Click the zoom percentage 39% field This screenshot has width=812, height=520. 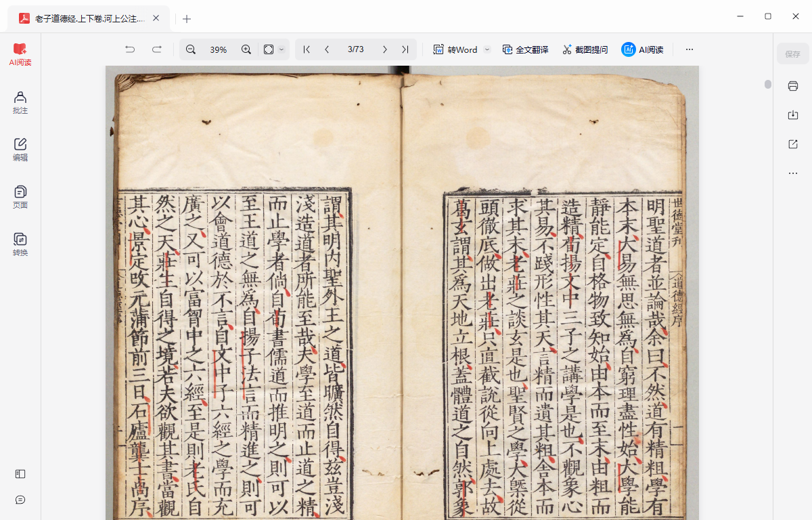pos(219,49)
